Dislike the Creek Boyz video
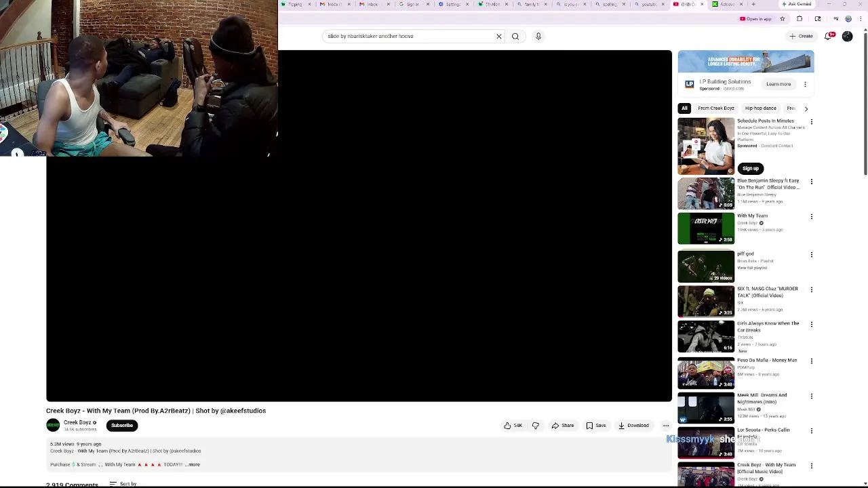The image size is (868, 488). 536,426
